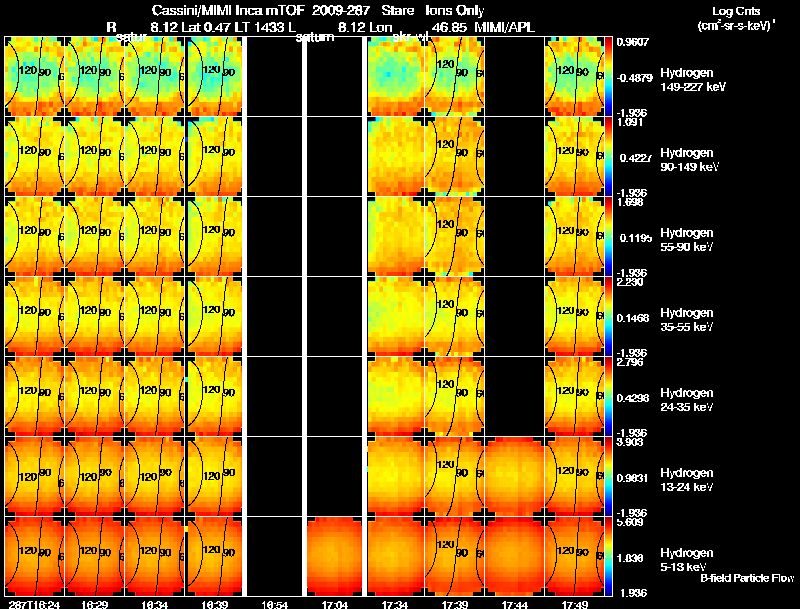Open the 5-13 keV image at 17:04

click(x=335, y=556)
